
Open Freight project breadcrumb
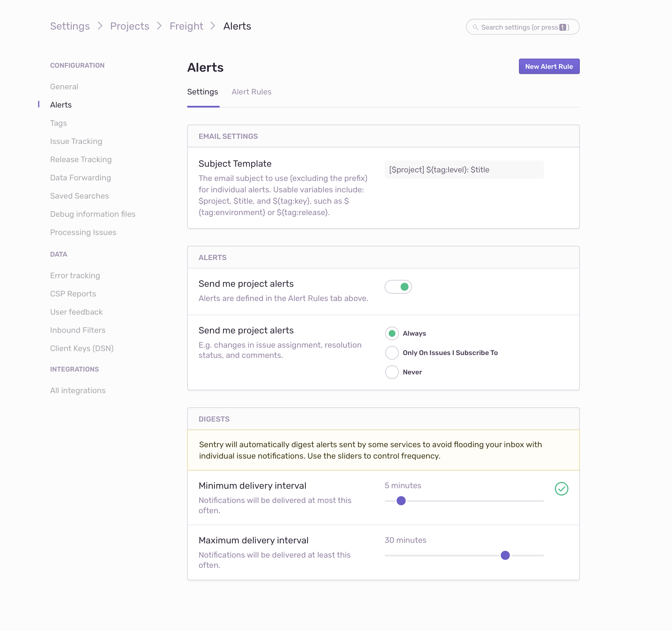186,26
